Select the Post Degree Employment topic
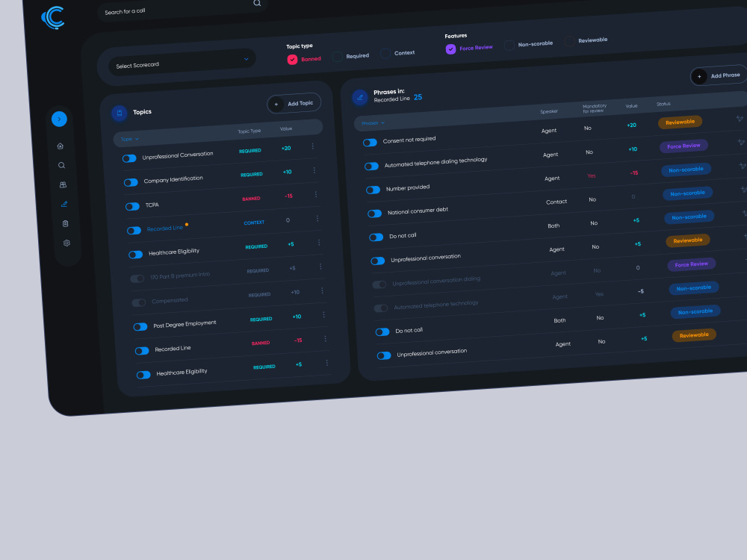This screenshot has width=747, height=560. pyautogui.click(x=185, y=324)
